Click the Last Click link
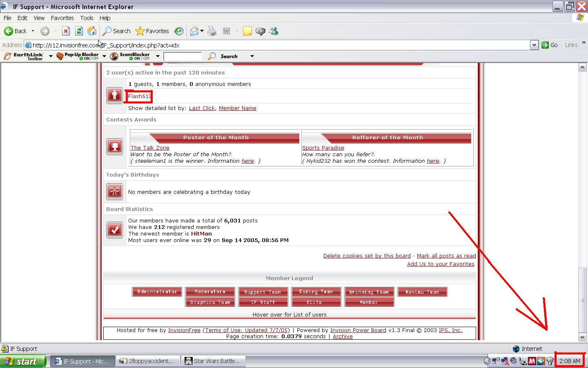The width and height of the screenshot is (588, 368). coord(202,108)
